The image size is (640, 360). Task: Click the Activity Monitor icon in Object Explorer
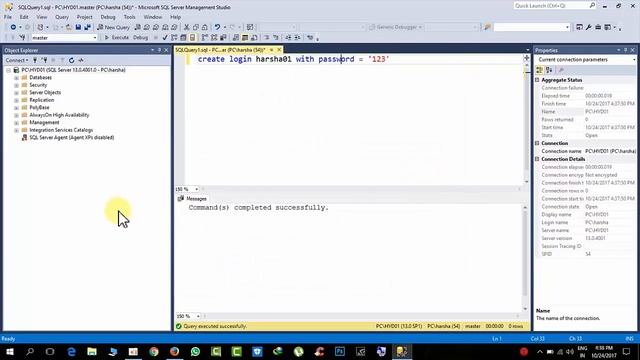click(81, 60)
